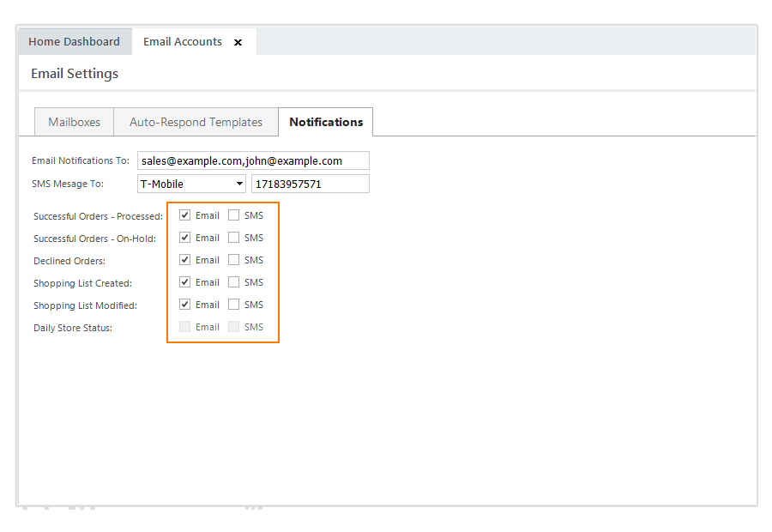Open the Mailboxes tab
Screen dimensions: 772x532
coord(75,122)
